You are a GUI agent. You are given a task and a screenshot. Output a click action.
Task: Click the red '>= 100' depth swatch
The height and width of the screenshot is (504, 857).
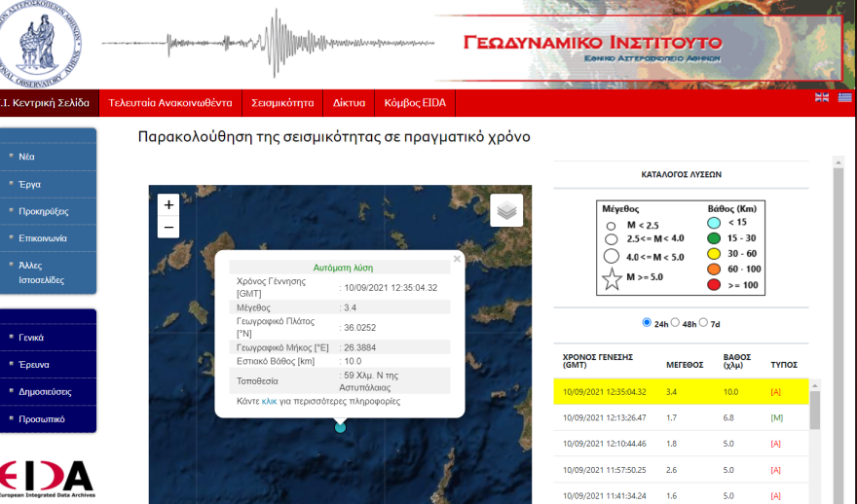pyautogui.click(x=713, y=284)
